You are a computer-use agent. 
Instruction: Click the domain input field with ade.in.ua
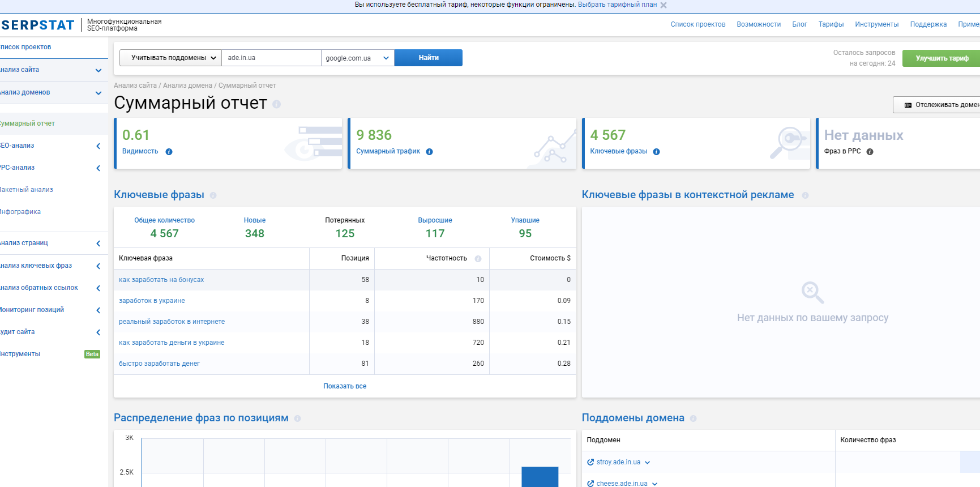pyautogui.click(x=271, y=58)
